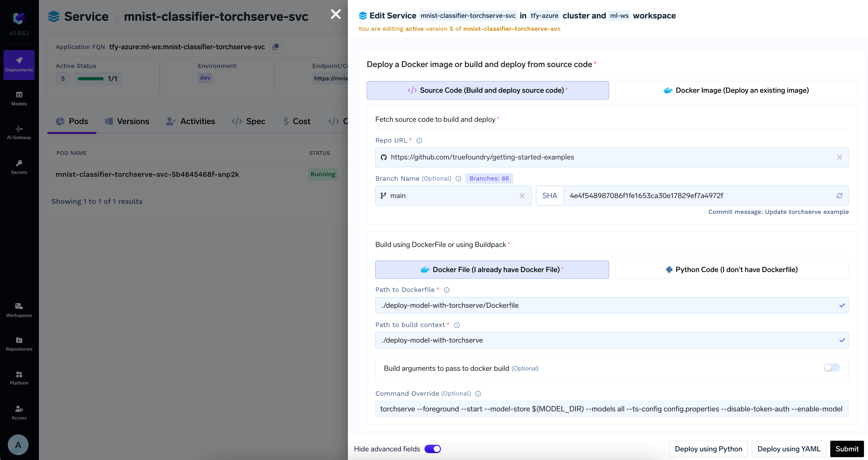The image size is (868, 460).
Task: Edit the Path to build context field
Action: [x=612, y=340]
